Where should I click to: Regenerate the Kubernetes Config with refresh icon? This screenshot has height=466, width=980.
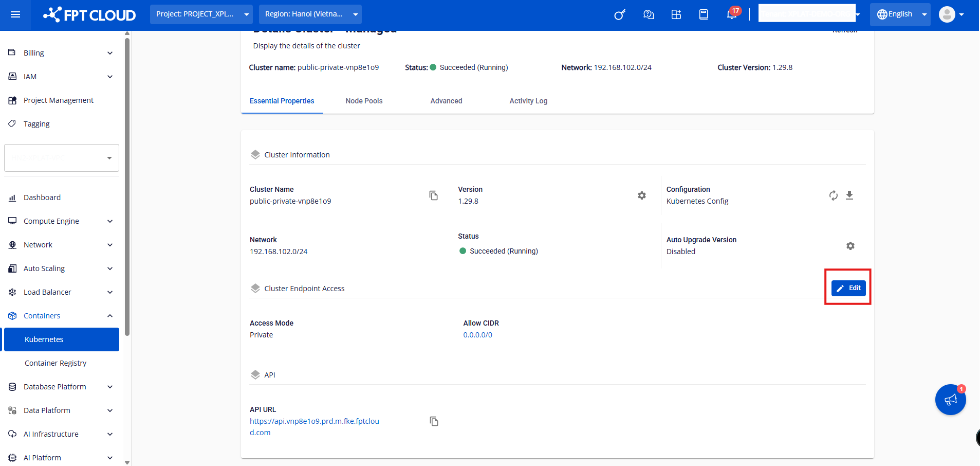pos(833,195)
